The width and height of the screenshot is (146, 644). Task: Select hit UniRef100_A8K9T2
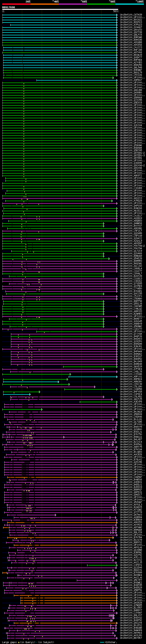[131, 175]
